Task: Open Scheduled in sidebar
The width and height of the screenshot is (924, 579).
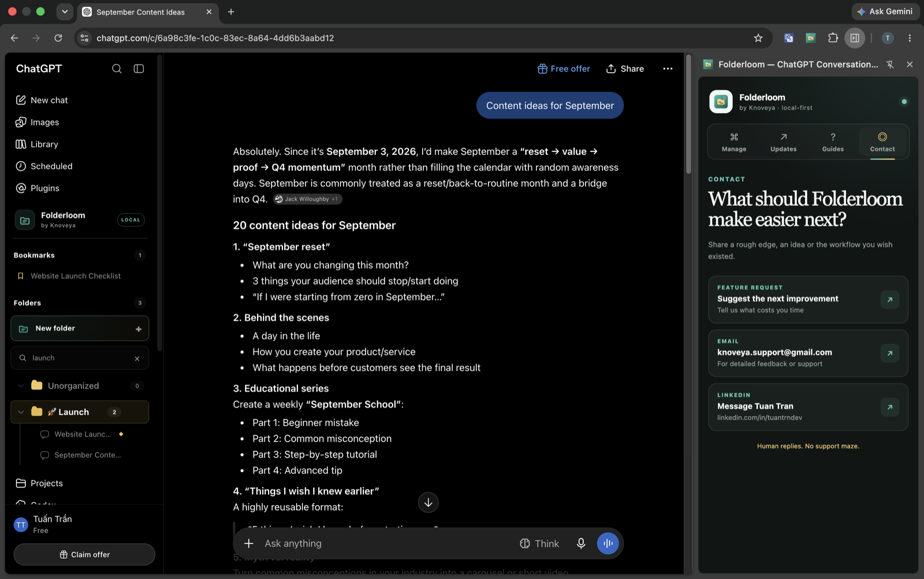Action: pos(44,166)
